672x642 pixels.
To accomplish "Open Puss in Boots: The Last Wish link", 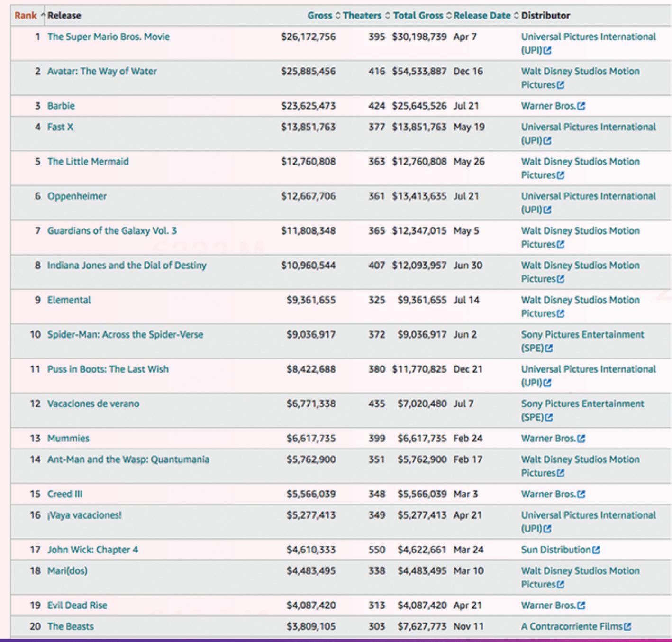I will [x=108, y=369].
